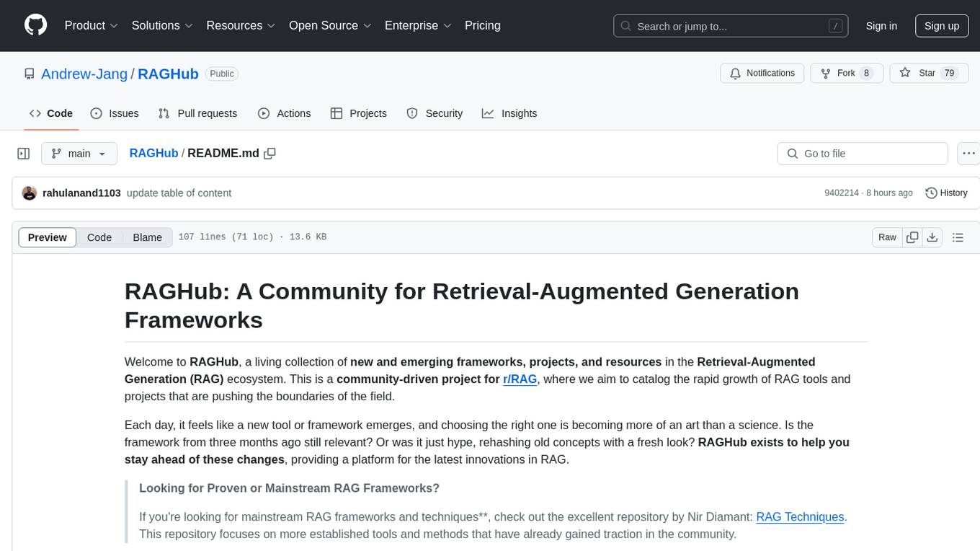Open the Andrew-Jang owner profile
This screenshot has height=551, width=980.
[84, 74]
